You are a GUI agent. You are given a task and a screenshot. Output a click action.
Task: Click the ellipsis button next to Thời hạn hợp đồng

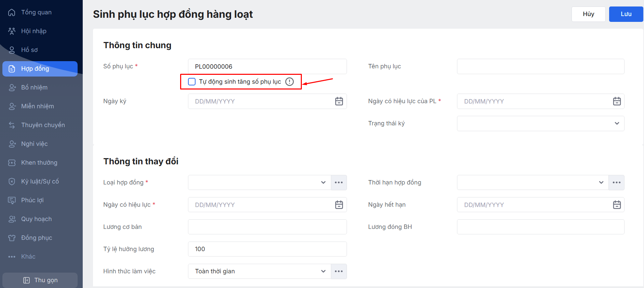616,182
